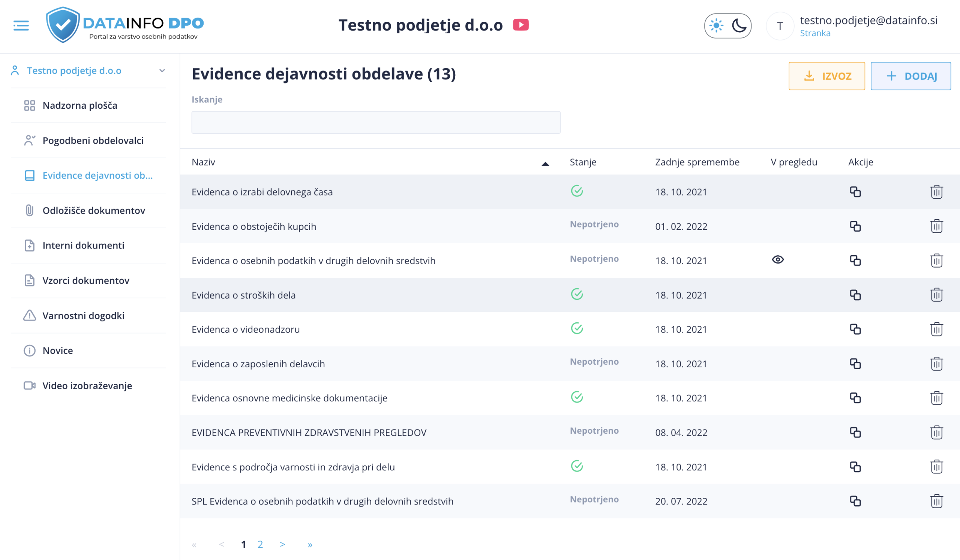Click the DODAJ add button
The height and width of the screenshot is (560, 960).
[x=910, y=76]
